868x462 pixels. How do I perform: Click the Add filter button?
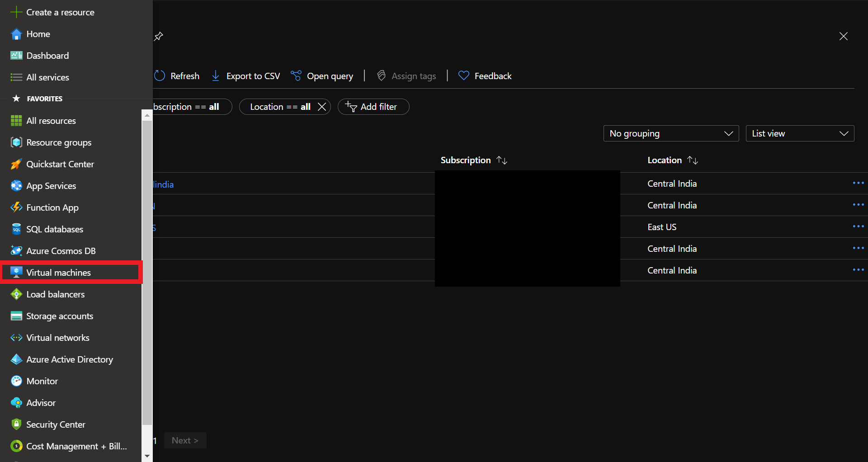[x=373, y=107]
